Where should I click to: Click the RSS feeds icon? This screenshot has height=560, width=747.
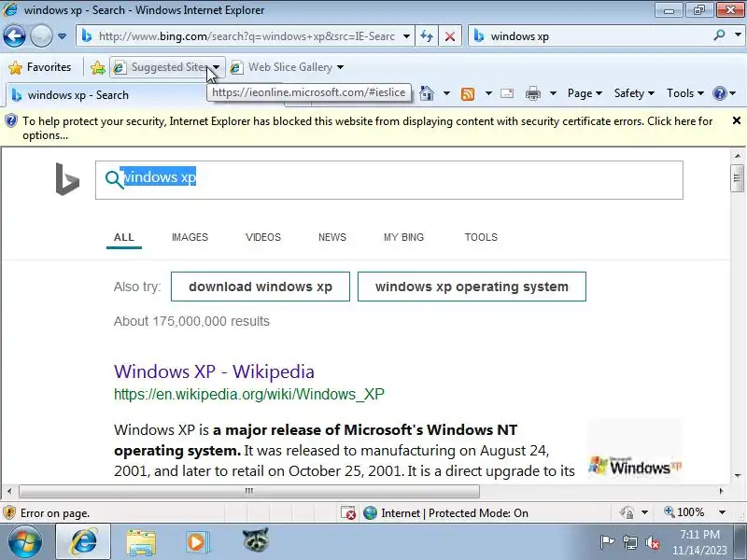pyautogui.click(x=468, y=94)
